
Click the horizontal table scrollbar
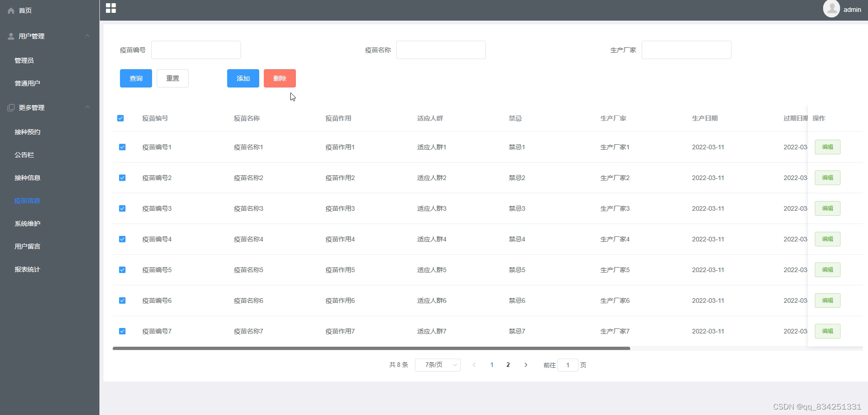pyautogui.click(x=371, y=349)
